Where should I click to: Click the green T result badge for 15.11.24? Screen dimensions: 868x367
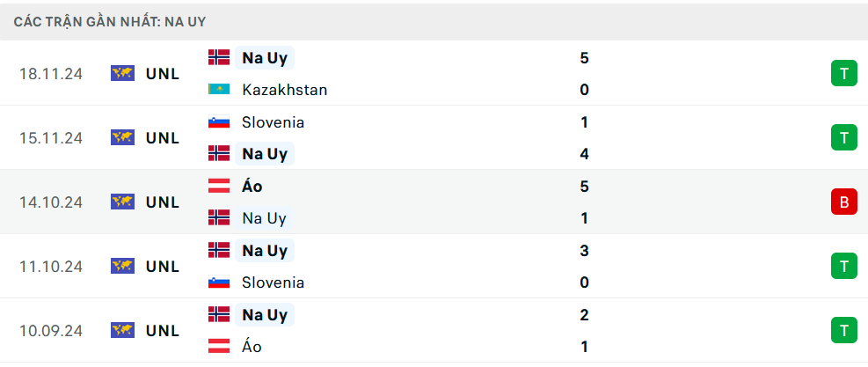click(843, 137)
